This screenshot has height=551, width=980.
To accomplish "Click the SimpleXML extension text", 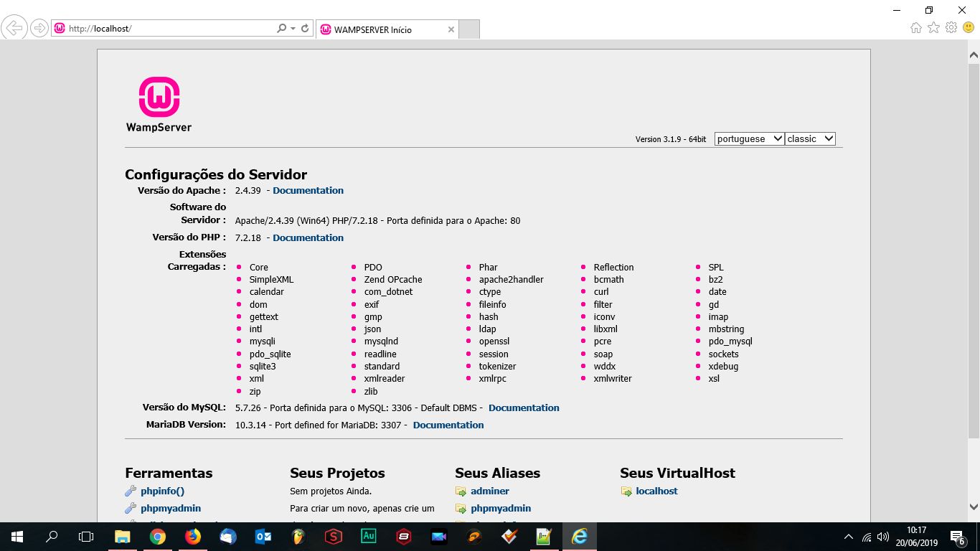I will click(271, 280).
